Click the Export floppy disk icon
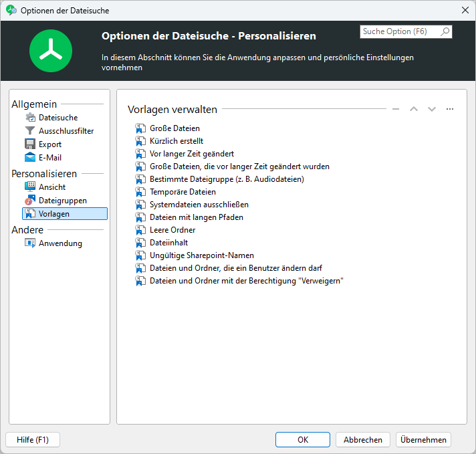This screenshot has width=476, height=454. pyautogui.click(x=30, y=144)
